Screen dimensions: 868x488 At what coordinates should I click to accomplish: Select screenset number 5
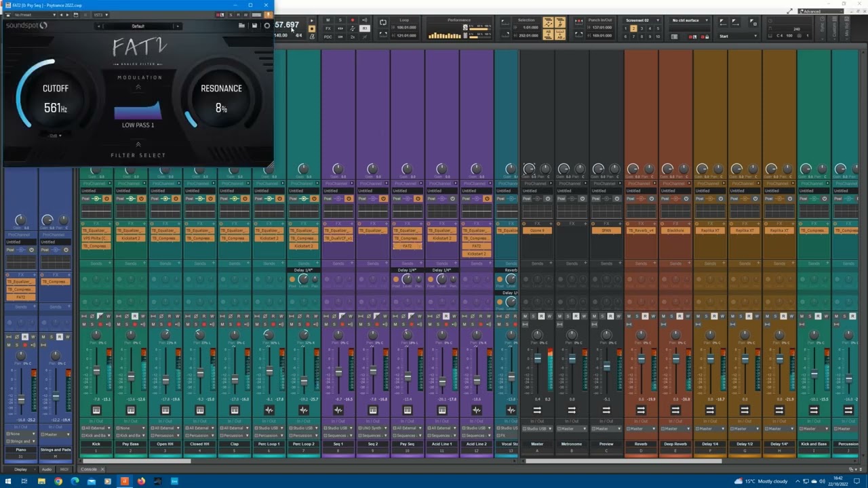pos(658,28)
